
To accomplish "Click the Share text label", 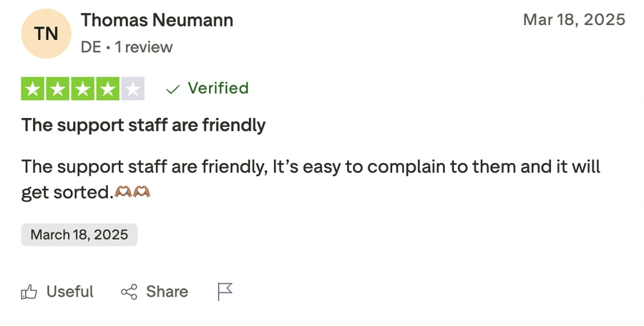I will click(x=167, y=292).
